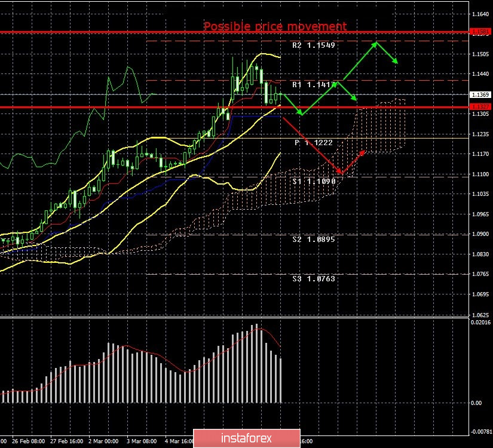This screenshot has width=493, height=448.
Task: Click the red 1.1327 price tag
Action: tap(480, 107)
